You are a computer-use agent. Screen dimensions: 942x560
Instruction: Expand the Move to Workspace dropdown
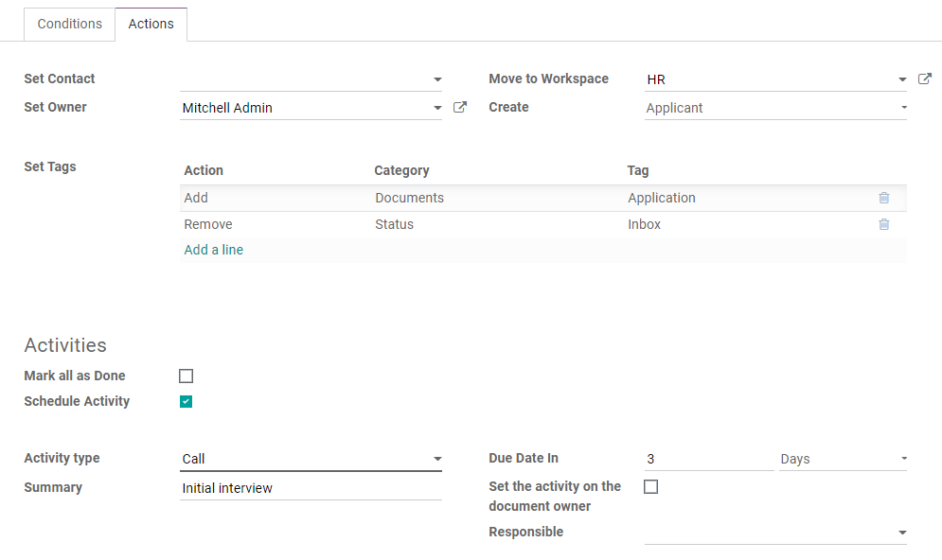pos(902,79)
